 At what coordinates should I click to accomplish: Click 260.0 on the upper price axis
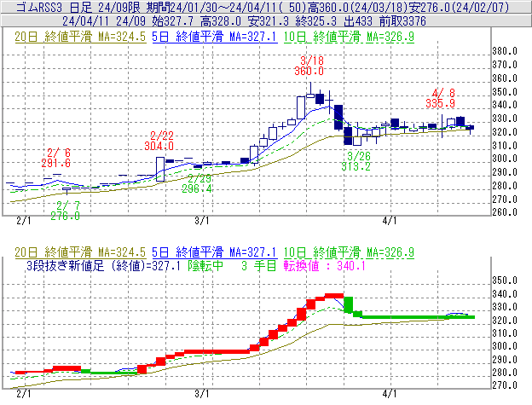pyautogui.click(x=505, y=212)
